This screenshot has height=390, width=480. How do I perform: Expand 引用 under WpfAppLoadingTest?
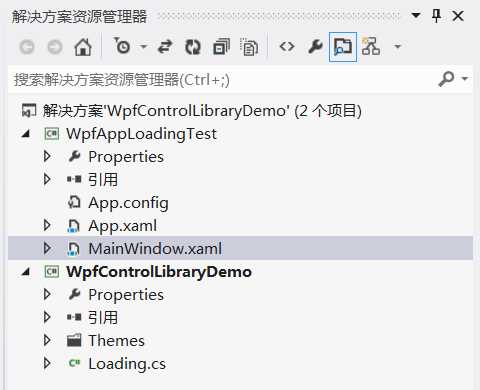point(47,179)
